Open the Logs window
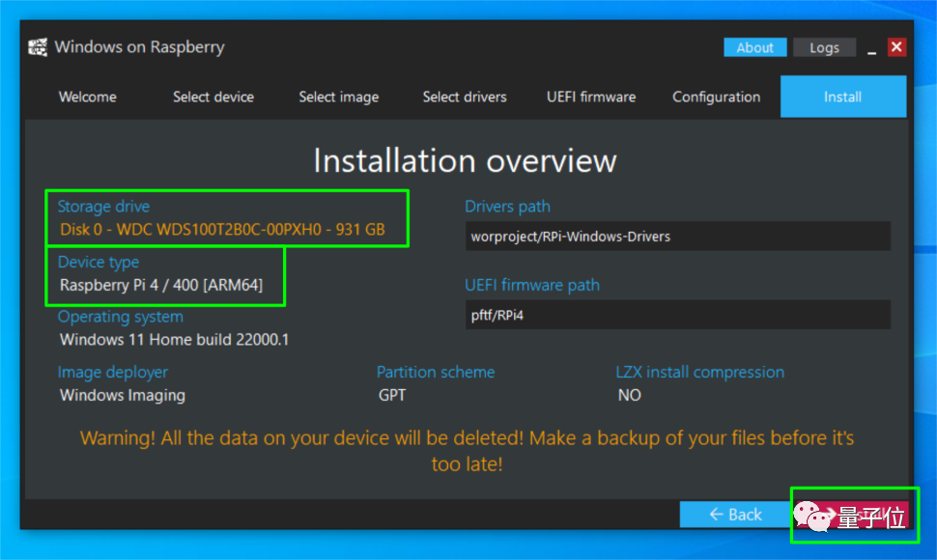 824,47
